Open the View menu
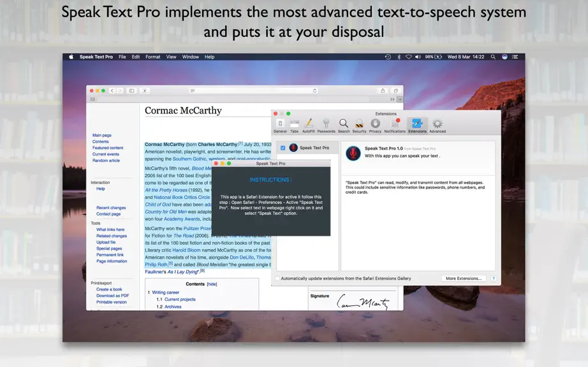The width and height of the screenshot is (588, 367). pos(171,57)
